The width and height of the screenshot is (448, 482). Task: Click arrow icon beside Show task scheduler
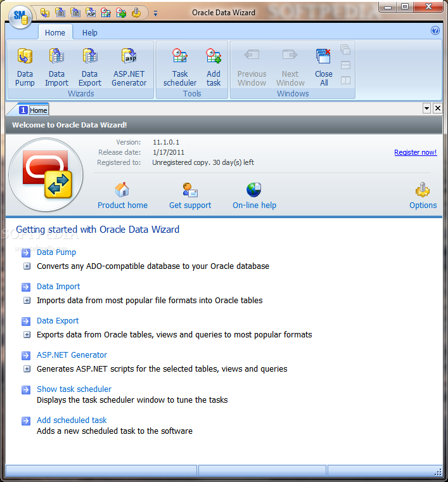point(26,389)
